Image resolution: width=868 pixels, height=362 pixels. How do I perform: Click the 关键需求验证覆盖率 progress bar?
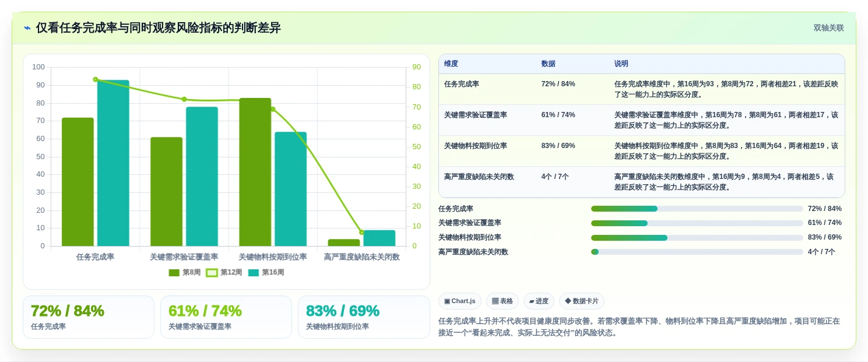click(x=697, y=223)
